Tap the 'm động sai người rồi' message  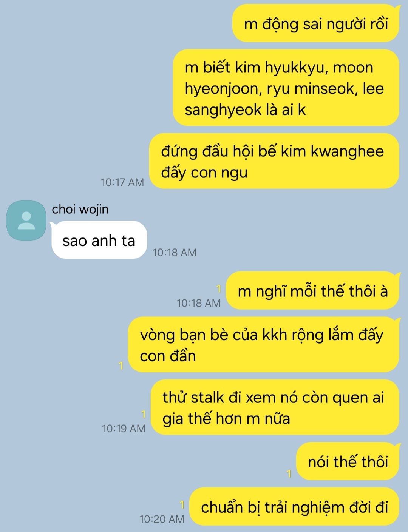coord(316,23)
